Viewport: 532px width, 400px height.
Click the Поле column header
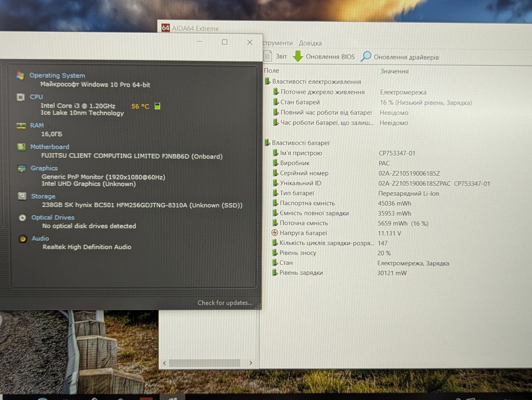coord(271,71)
